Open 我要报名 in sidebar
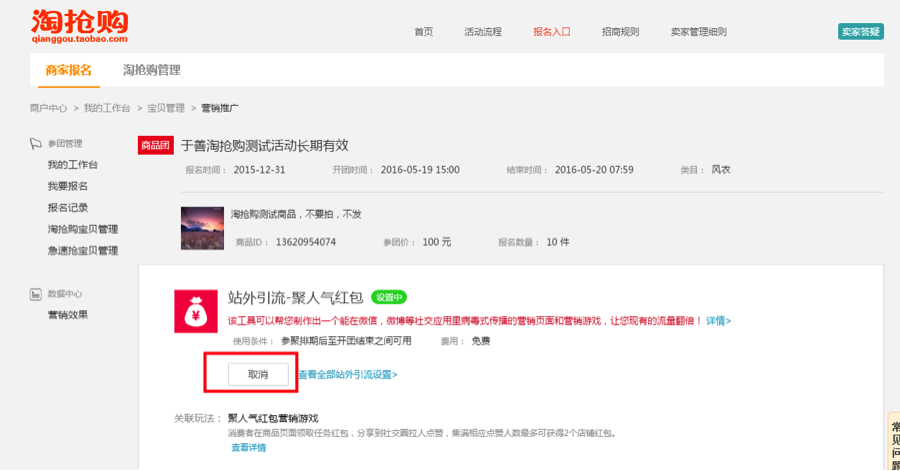Screen dimensions: 900x471 (68, 186)
